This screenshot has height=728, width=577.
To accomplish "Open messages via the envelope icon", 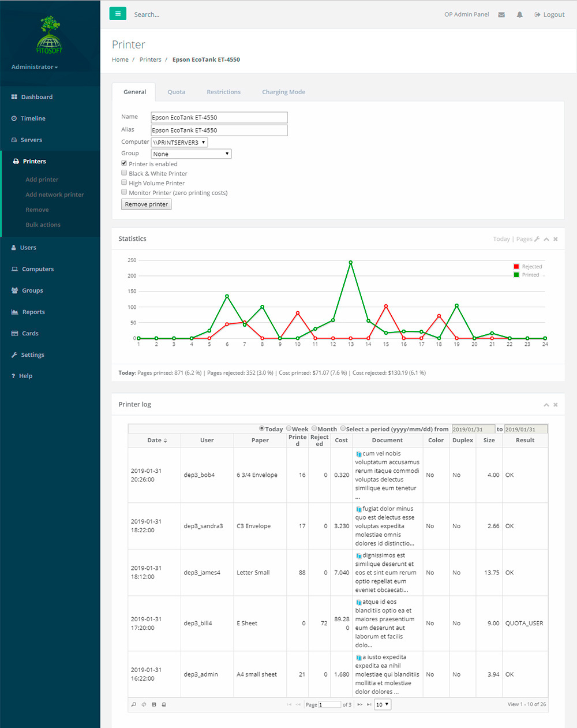I will 501,15.
